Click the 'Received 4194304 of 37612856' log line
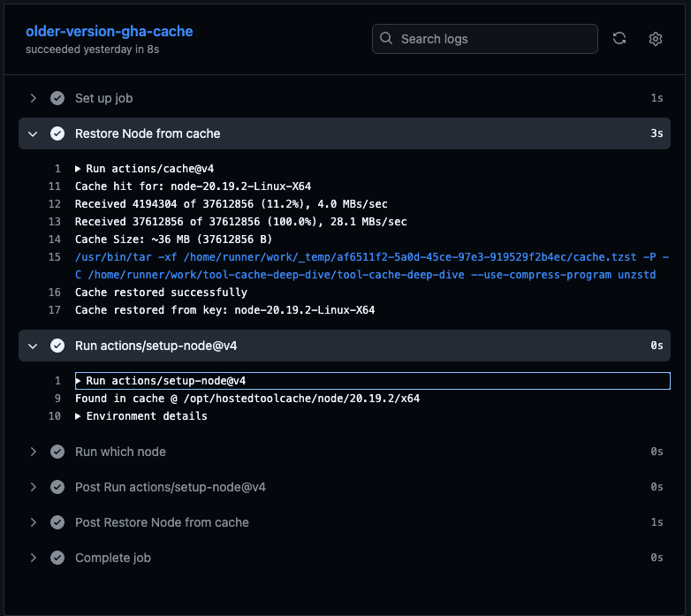The width and height of the screenshot is (691, 616). (x=232, y=204)
